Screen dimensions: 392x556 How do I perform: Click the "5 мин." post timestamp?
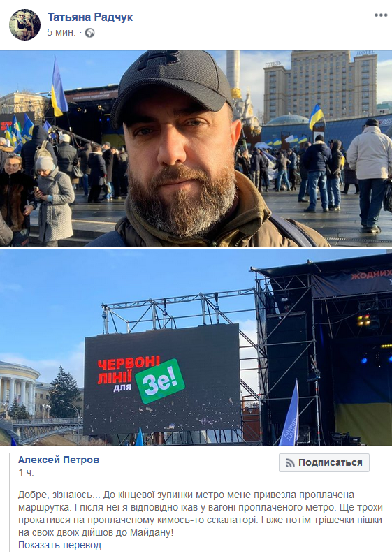tap(61, 33)
